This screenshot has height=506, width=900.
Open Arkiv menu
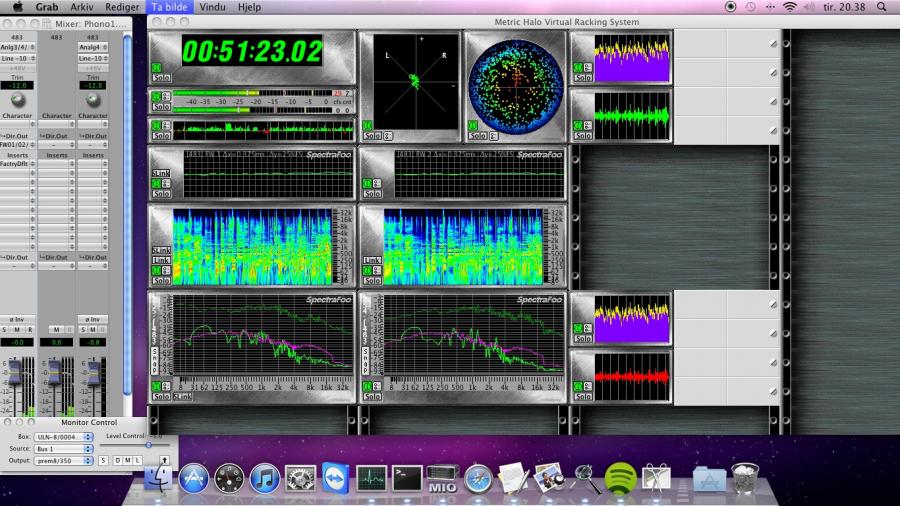(x=82, y=7)
